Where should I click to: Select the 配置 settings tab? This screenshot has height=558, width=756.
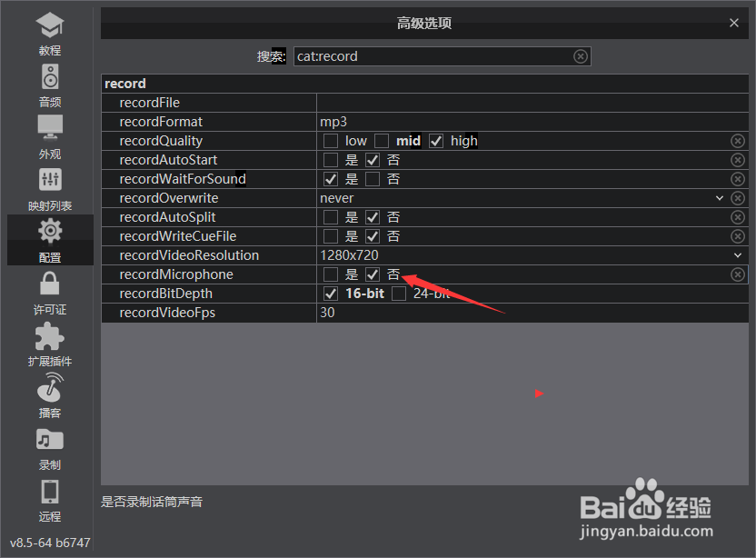50,240
